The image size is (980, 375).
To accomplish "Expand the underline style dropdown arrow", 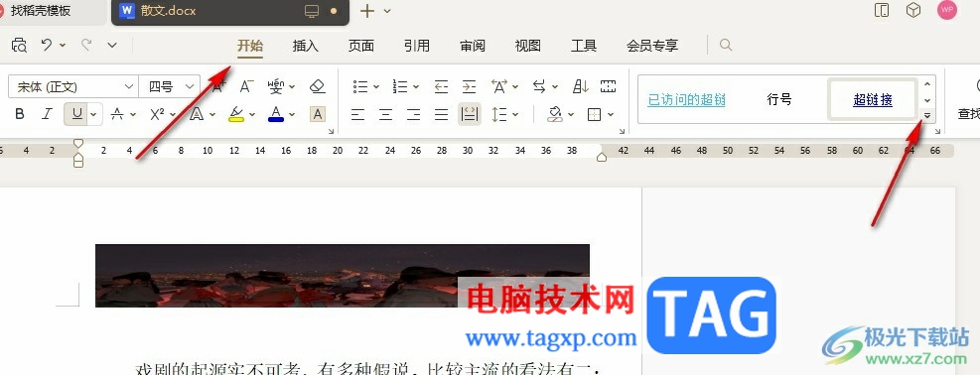I will point(93,114).
